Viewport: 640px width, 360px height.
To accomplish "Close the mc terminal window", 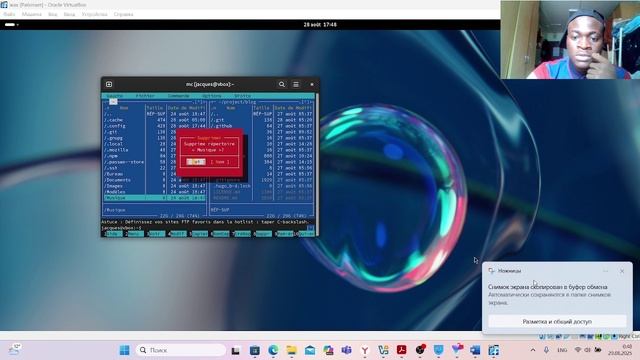I will 312,84.
